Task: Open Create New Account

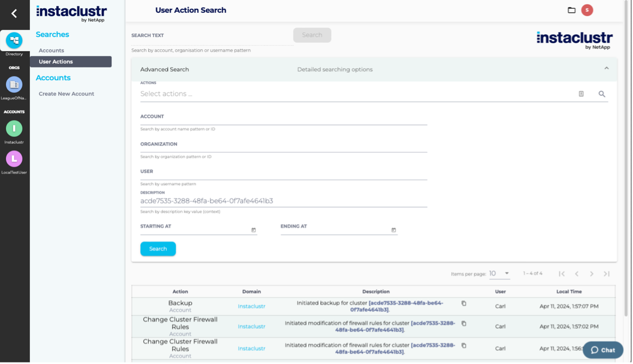Action: pyautogui.click(x=66, y=94)
